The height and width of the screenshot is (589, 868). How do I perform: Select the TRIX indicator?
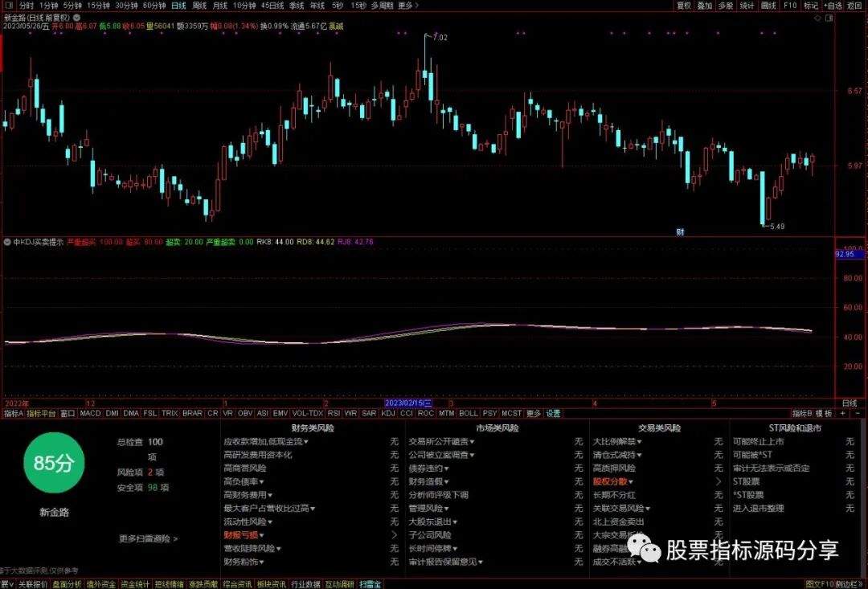[170, 414]
